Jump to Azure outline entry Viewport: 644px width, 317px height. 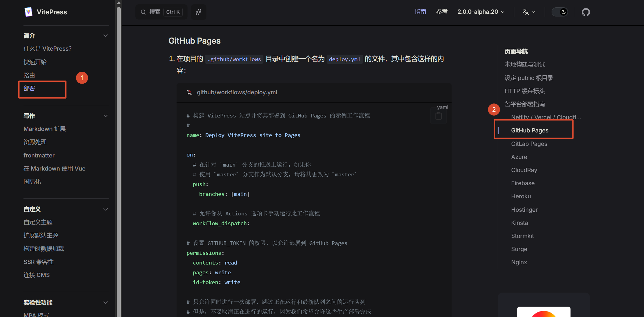[519, 157]
